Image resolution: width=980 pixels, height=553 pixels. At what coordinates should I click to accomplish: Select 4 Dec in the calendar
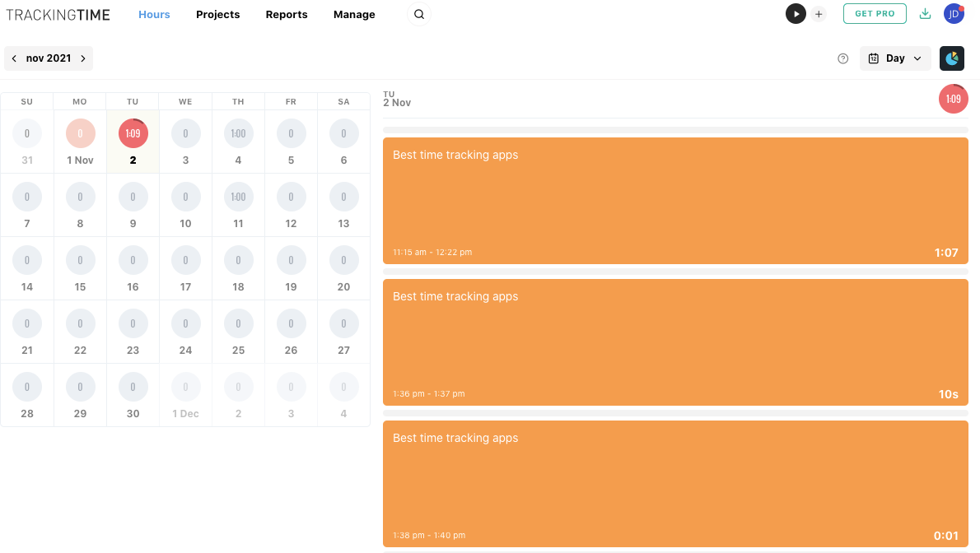pos(343,396)
